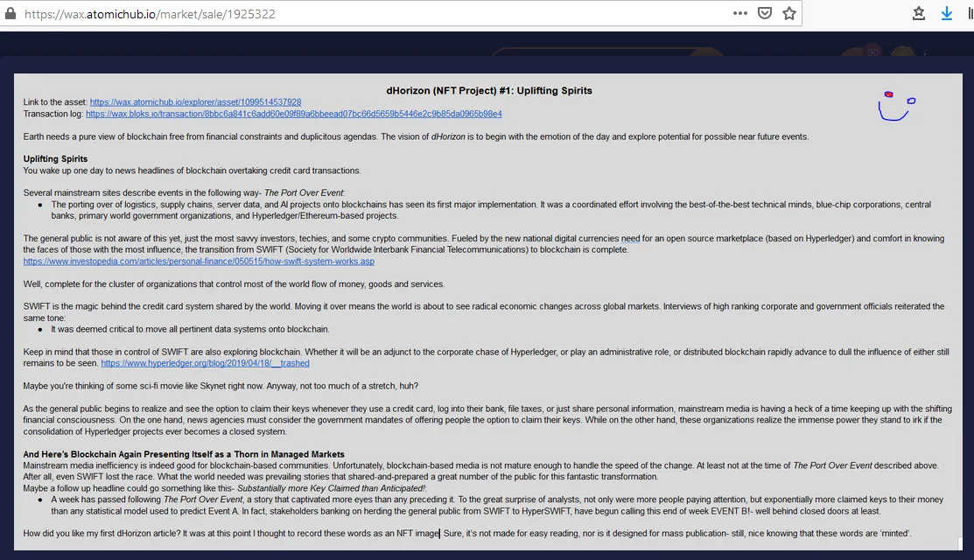Open the page actions three-dots menu
Viewport: 974px width, 560px height.
pos(739,13)
